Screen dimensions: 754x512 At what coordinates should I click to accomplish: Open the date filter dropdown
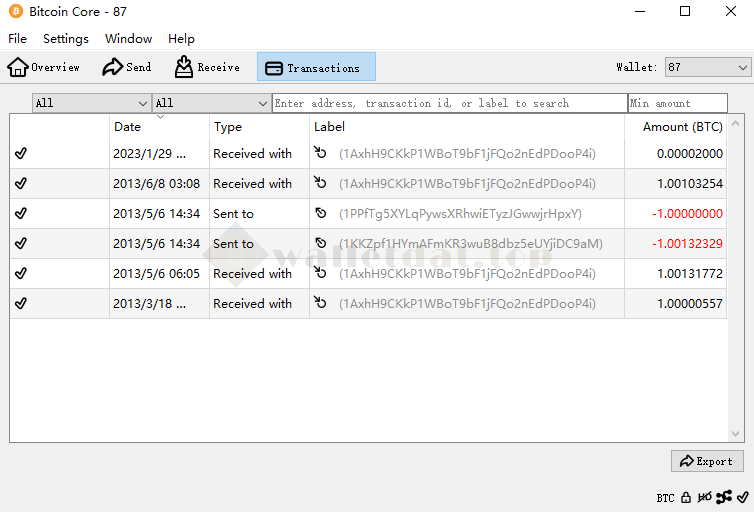(x=91, y=103)
